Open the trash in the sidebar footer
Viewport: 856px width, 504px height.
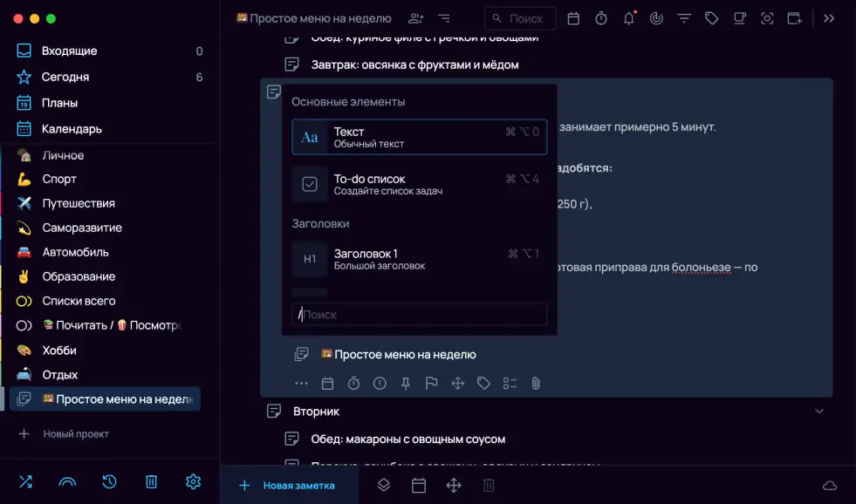pos(151,481)
